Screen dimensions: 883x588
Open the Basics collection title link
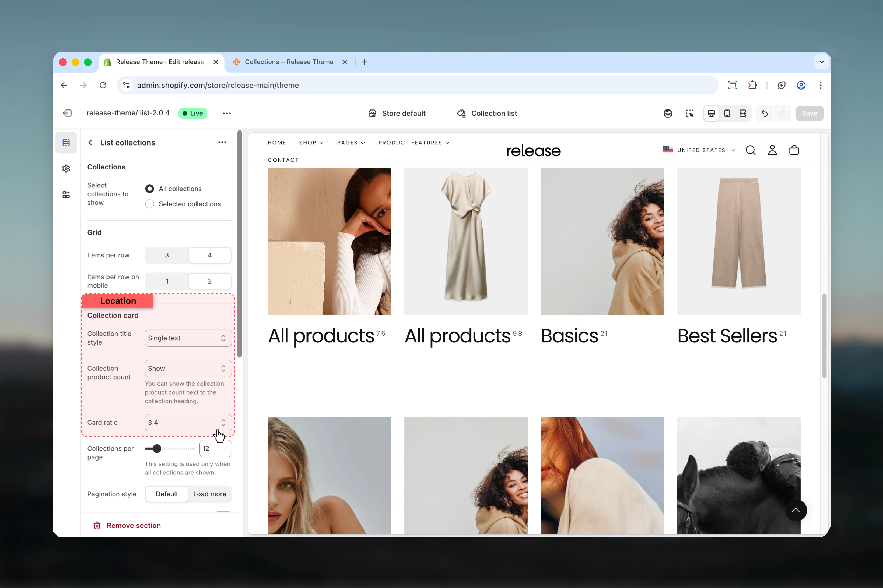tap(569, 336)
